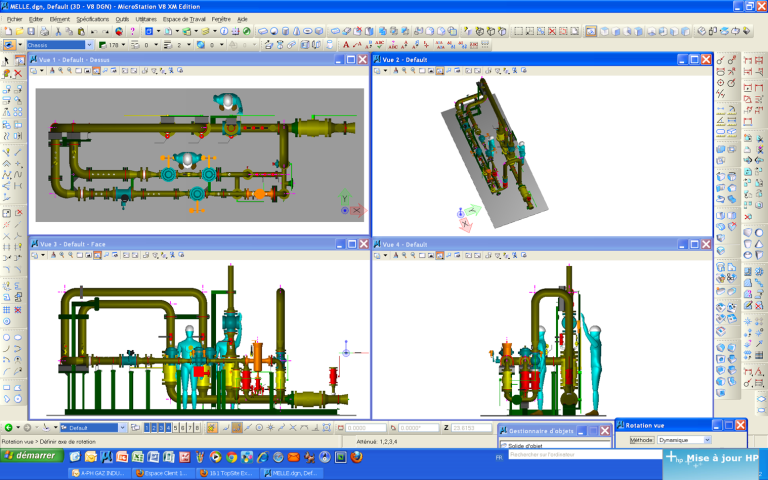Toggle the AccuSnap button in snap bar
Screen dimensions: 768x480
(x=212, y=428)
